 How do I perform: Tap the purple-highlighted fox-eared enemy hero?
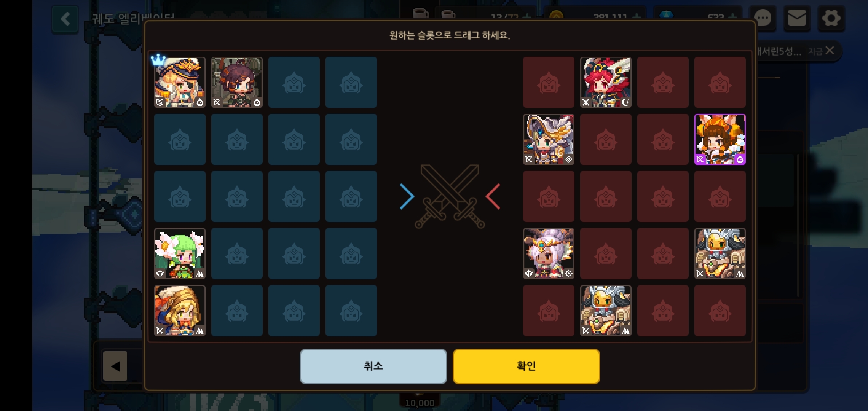point(720,139)
